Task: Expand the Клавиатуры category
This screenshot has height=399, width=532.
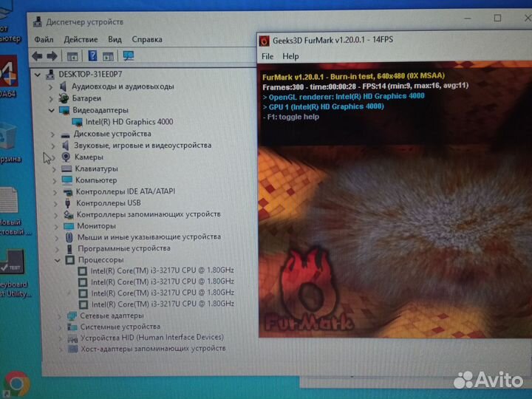Action: 54,169
